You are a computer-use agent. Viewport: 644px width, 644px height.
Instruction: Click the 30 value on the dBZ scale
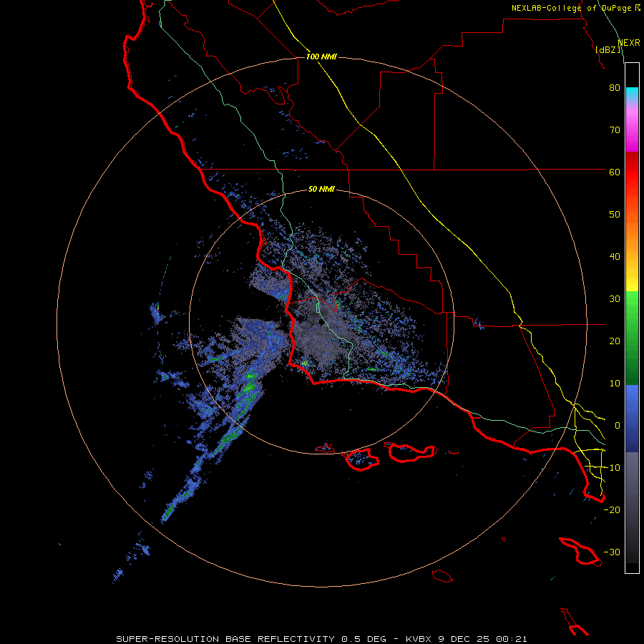pyautogui.click(x=615, y=299)
